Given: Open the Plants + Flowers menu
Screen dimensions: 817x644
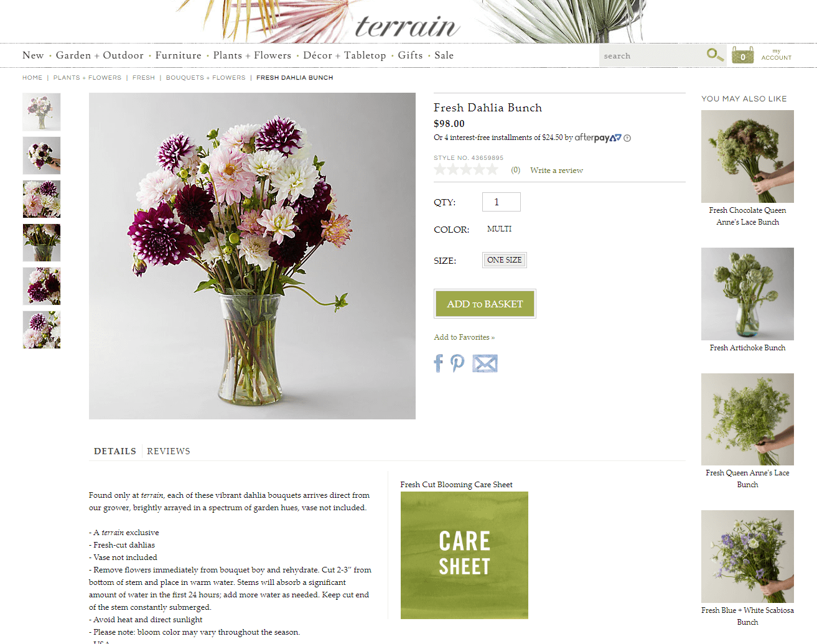Looking at the screenshot, I should (x=252, y=55).
